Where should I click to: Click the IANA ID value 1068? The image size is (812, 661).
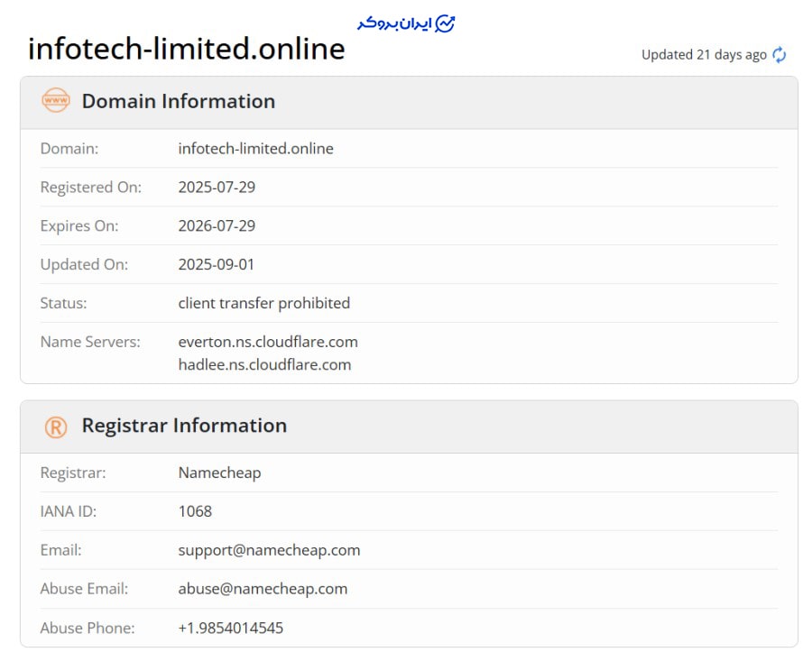pyautogui.click(x=195, y=511)
